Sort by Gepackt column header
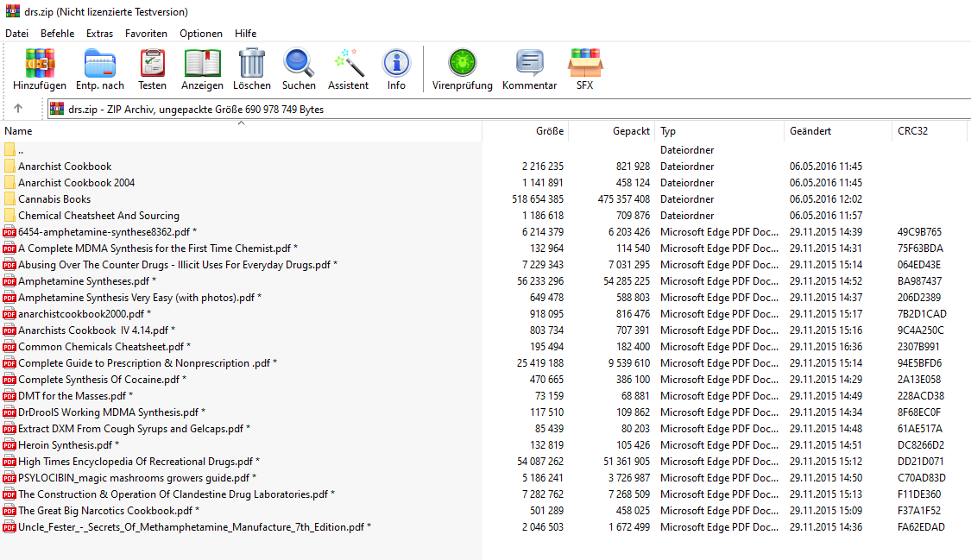Image resolution: width=971 pixels, height=560 pixels. [612, 131]
